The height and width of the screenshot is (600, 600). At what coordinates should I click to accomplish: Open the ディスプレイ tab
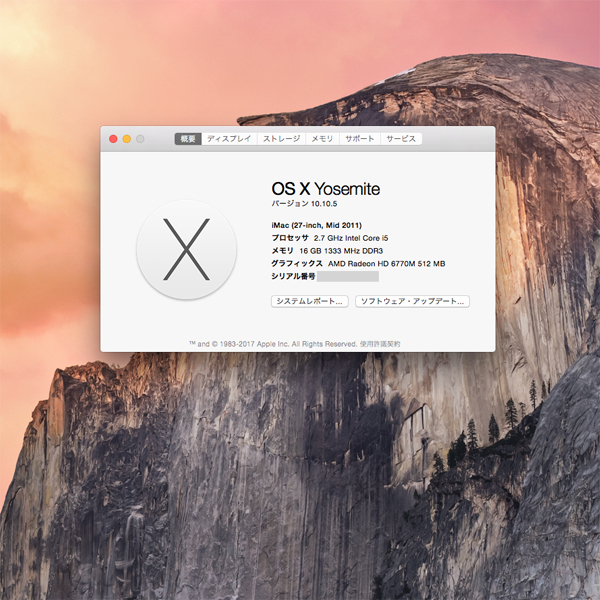pos(229,139)
